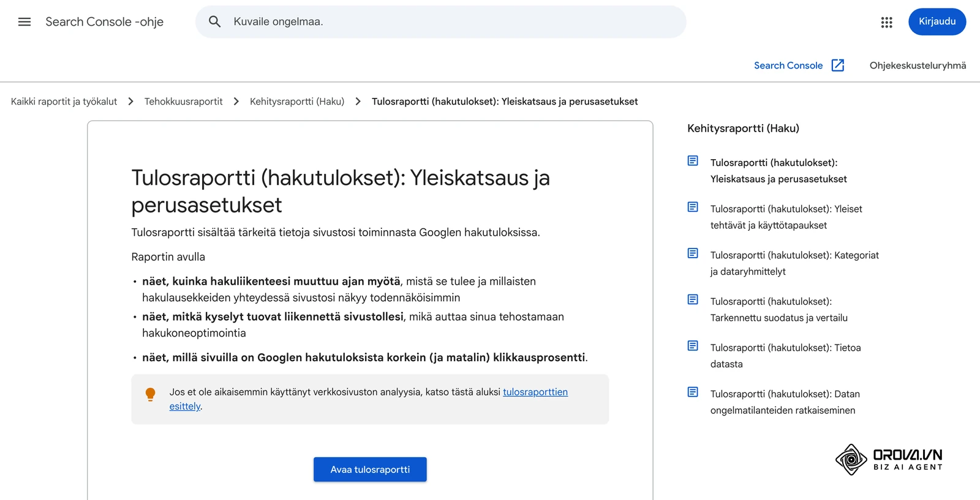Click document icon for Kategoriat ja dataryhmittelyt
This screenshot has width=980, height=500.
tap(693, 253)
